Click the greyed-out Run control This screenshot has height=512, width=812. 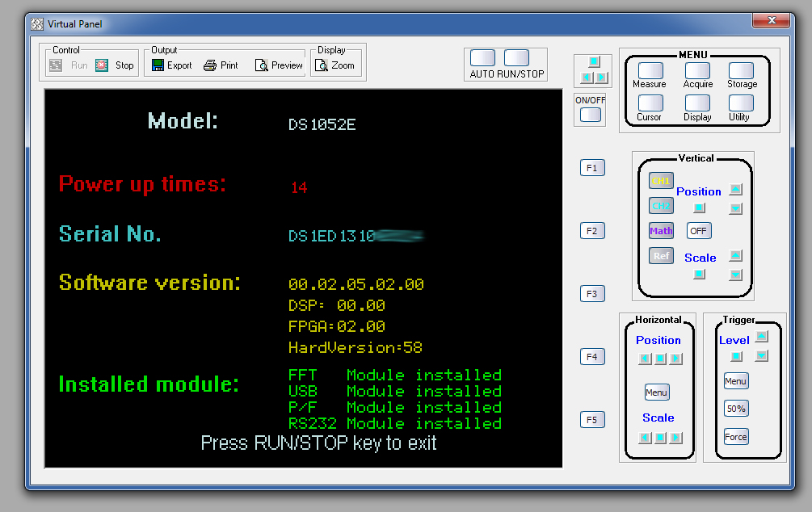click(x=69, y=65)
